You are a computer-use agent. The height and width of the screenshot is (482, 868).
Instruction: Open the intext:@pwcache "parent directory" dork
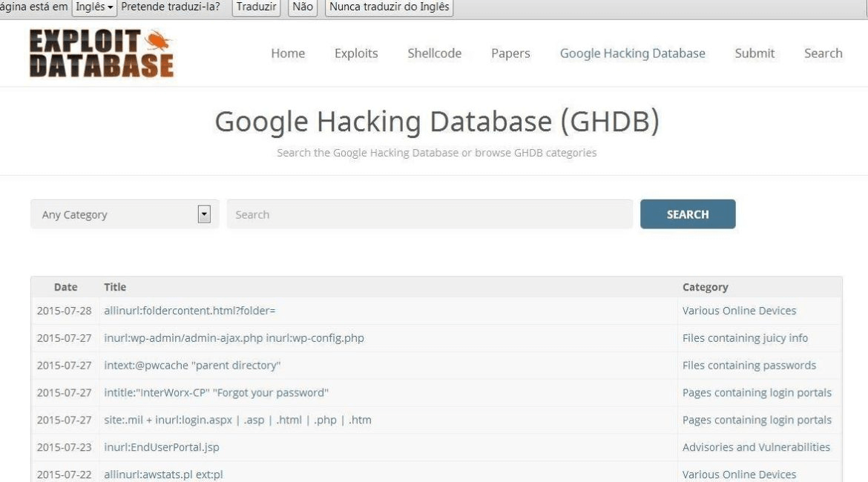click(x=191, y=365)
